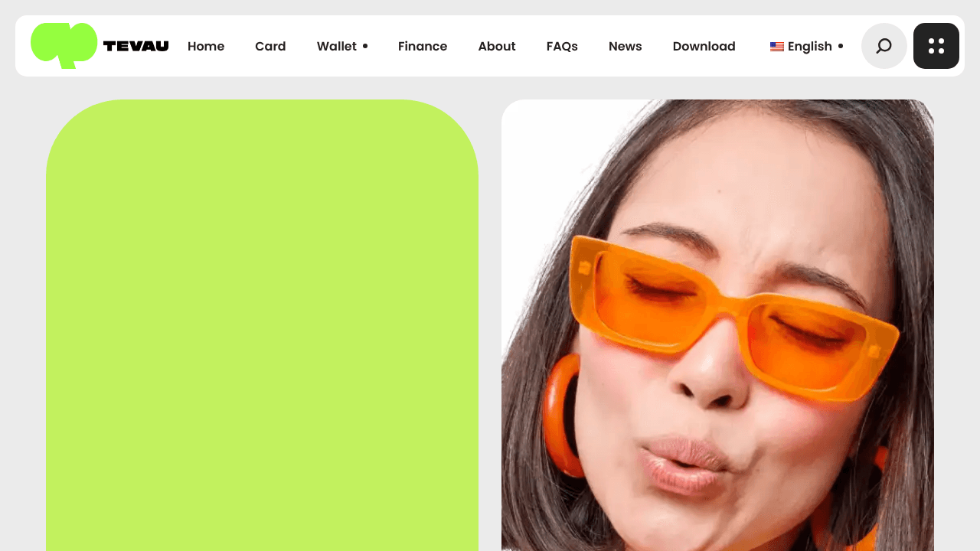Visit the News section
Viewport: 980px width, 551px height.
(x=626, y=46)
